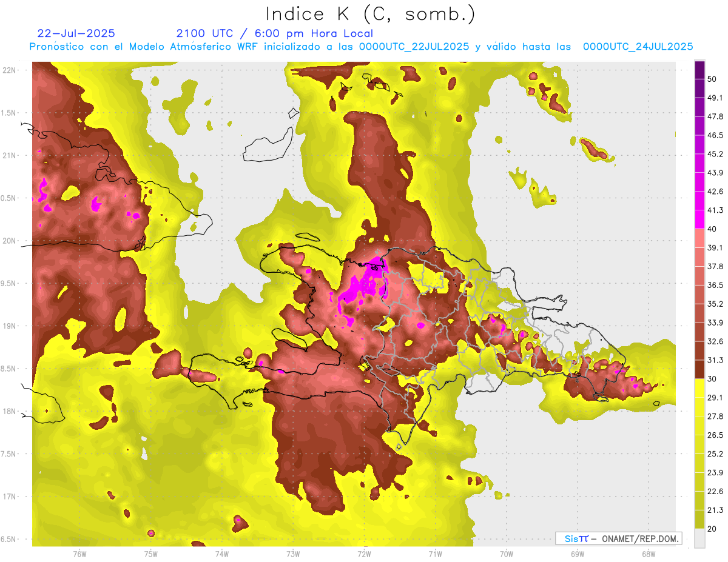Click the colorbar value "33.9"
728x562 pixels.
click(715, 323)
